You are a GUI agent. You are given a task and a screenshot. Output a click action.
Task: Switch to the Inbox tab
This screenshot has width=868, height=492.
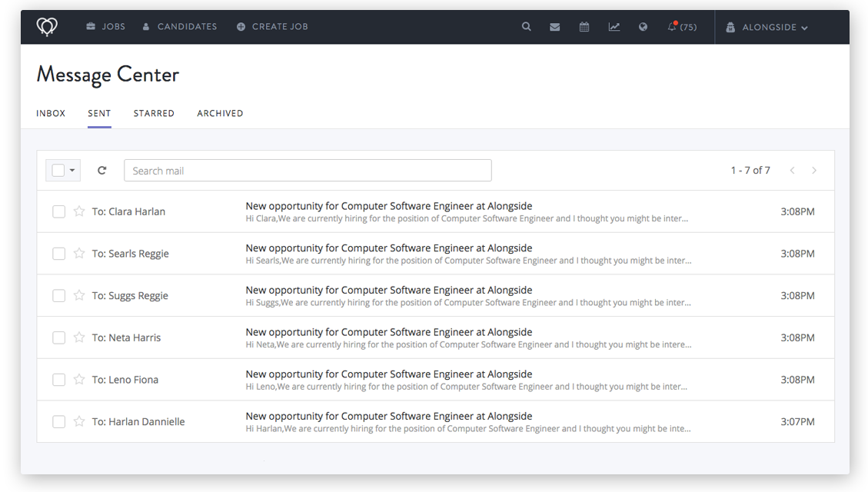51,113
